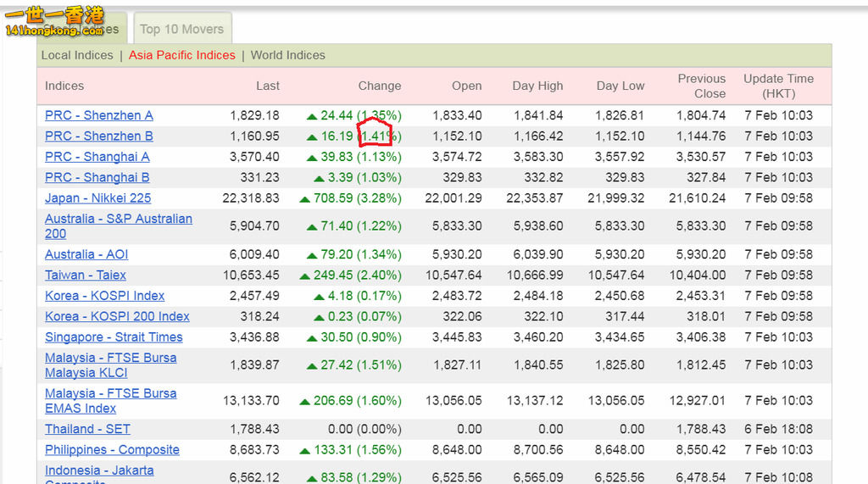Open Malaysia - FTSE Bursa EMAS Index link
The width and height of the screenshot is (868, 484).
(x=111, y=400)
